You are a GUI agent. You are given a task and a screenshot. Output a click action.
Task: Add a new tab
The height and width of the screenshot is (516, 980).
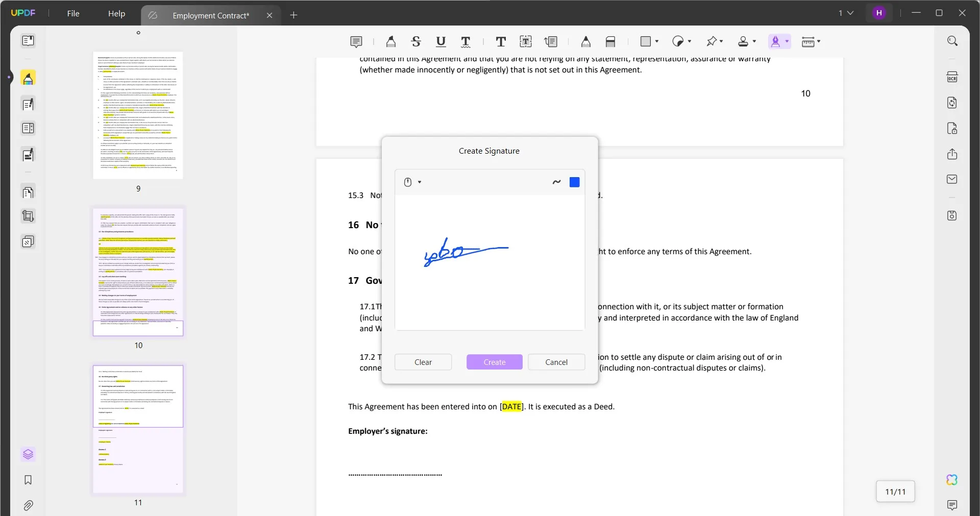tap(293, 15)
